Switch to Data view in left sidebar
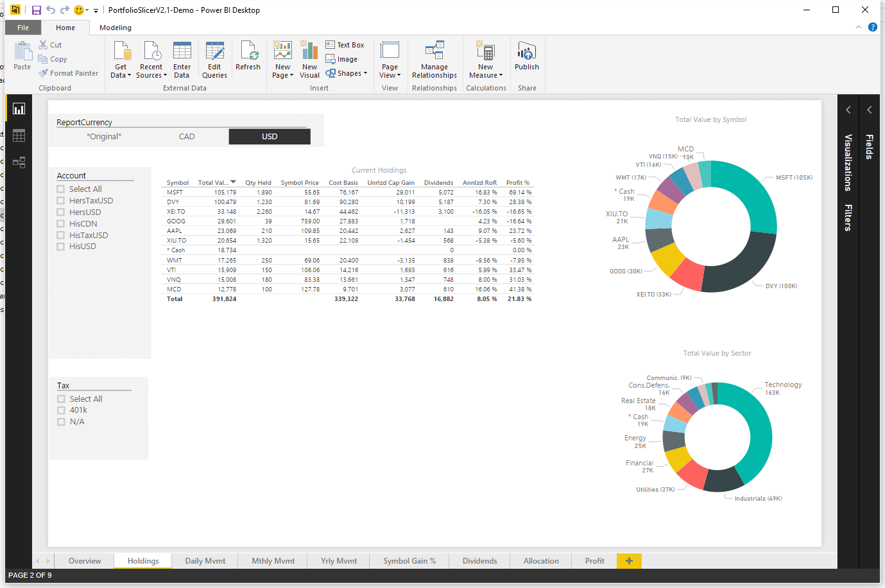885x588 pixels. click(19, 135)
